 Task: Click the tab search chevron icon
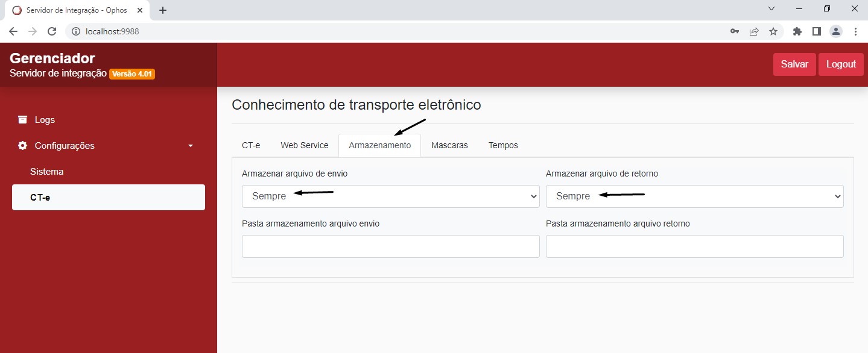pyautogui.click(x=771, y=9)
